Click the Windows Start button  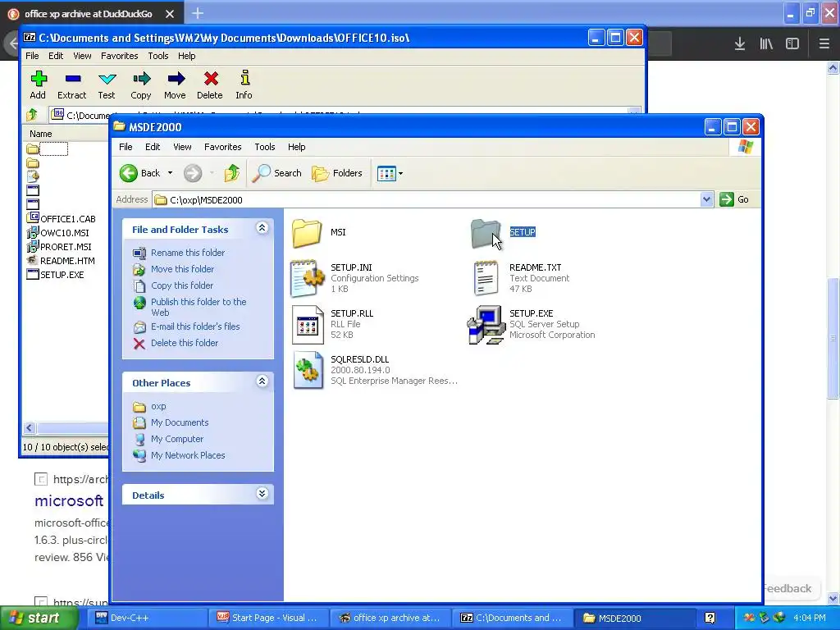coord(38,618)
